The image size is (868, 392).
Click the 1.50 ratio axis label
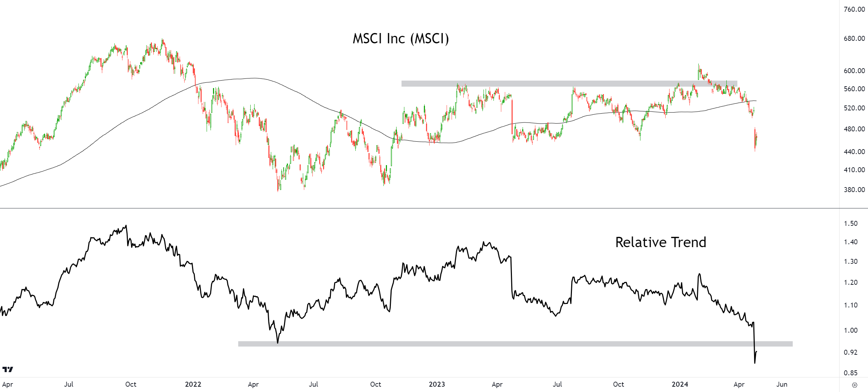[x=851, y=223]
